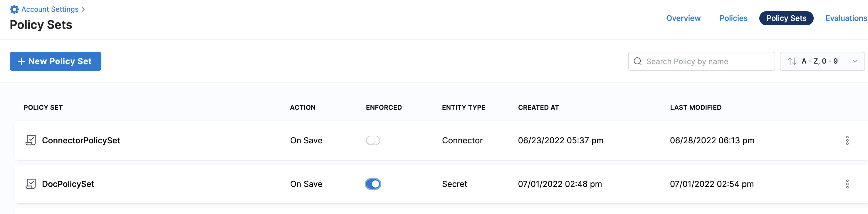Image resolution: width=868 pixels, height=214 pixels.
Task: Create a New Policy Set
Action: click(x=56, y=61)
